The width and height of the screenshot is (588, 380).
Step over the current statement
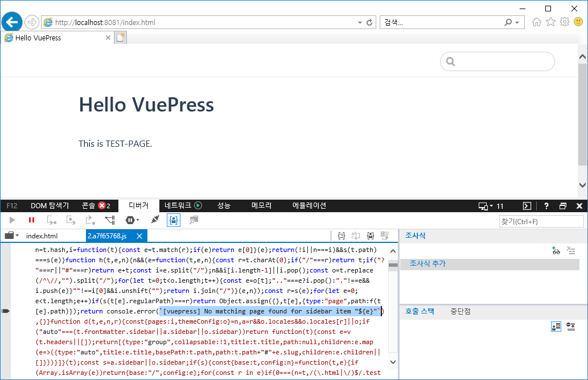pyautogui.click(x=71, y=221)
